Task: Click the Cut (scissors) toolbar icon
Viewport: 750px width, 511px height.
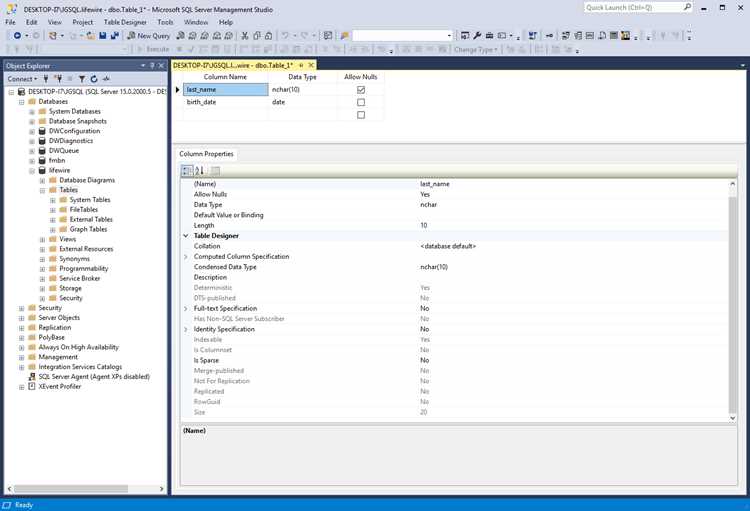Action: (245, 35)
